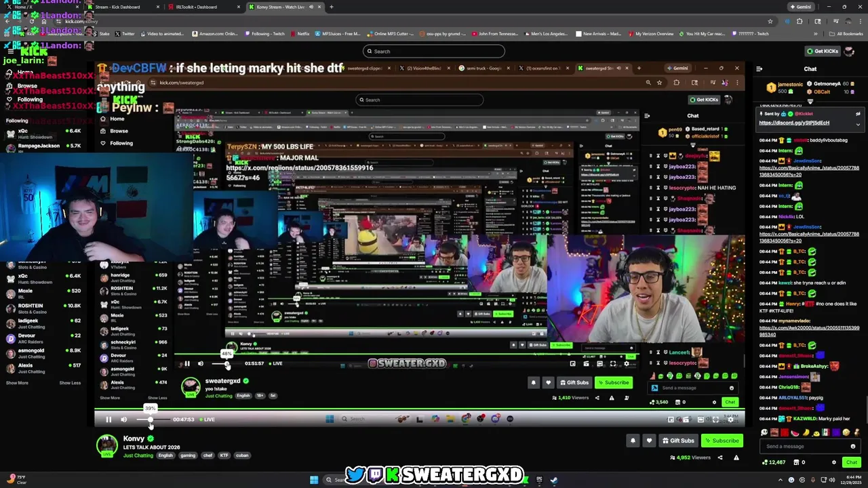
Task: Open the My Verizon Overview bookmark
Action: click(x=650, y=34)
